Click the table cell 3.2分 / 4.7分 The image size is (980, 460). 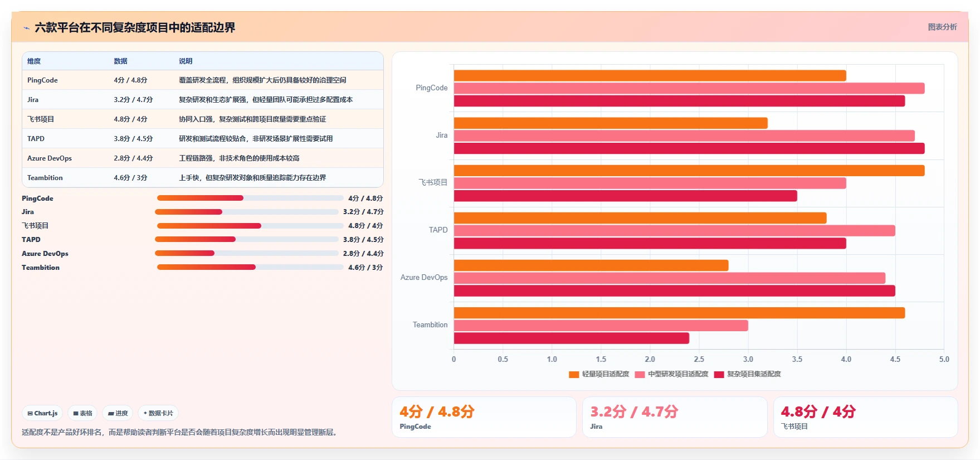(x=133, y=100)
